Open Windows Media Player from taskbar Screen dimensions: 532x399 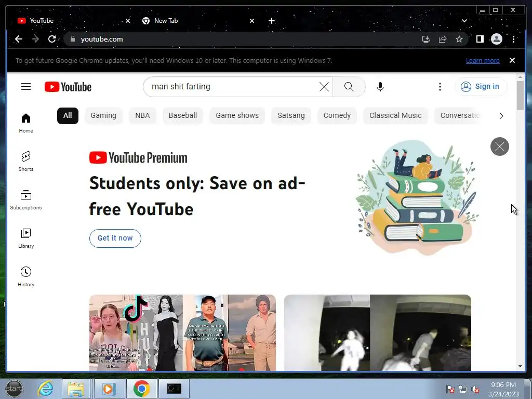coord(109,389)
